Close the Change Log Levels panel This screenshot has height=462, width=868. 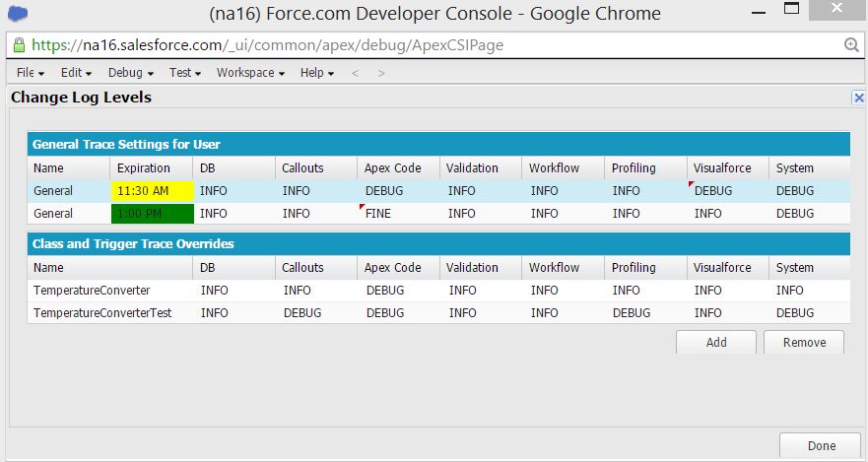point(858,98)
